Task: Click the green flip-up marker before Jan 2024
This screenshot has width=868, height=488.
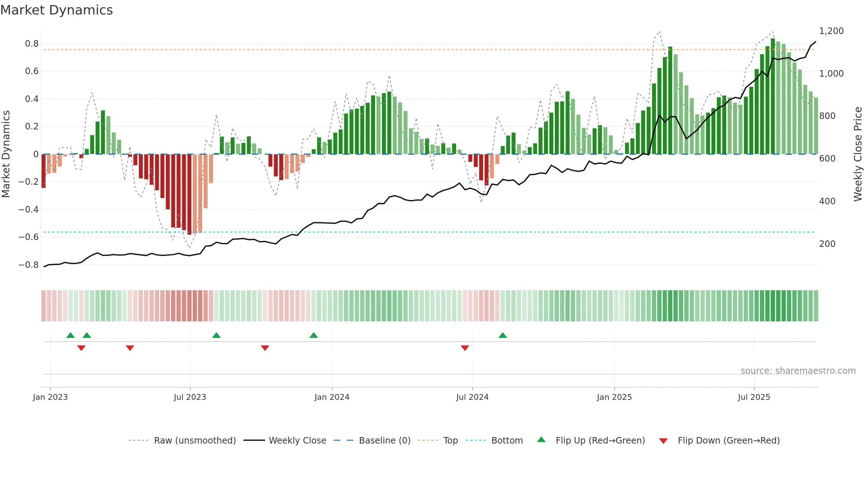Action: (x=314, y=335)
